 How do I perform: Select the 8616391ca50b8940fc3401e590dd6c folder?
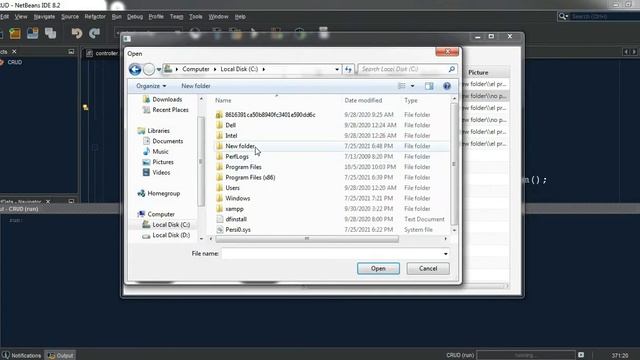point(270,115)
